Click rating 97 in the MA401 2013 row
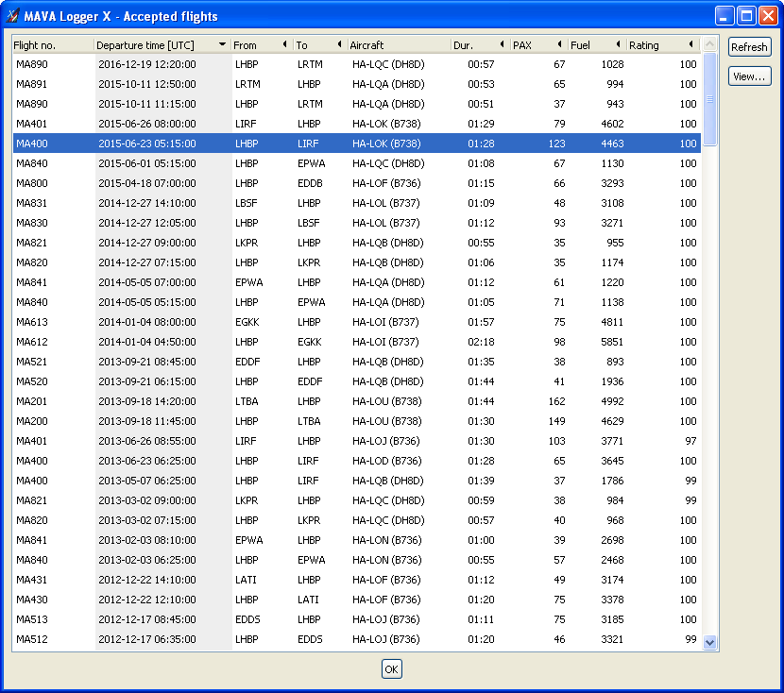Viewport: 784px width, 693px height. pyautogui.click(x=690, y=441)
